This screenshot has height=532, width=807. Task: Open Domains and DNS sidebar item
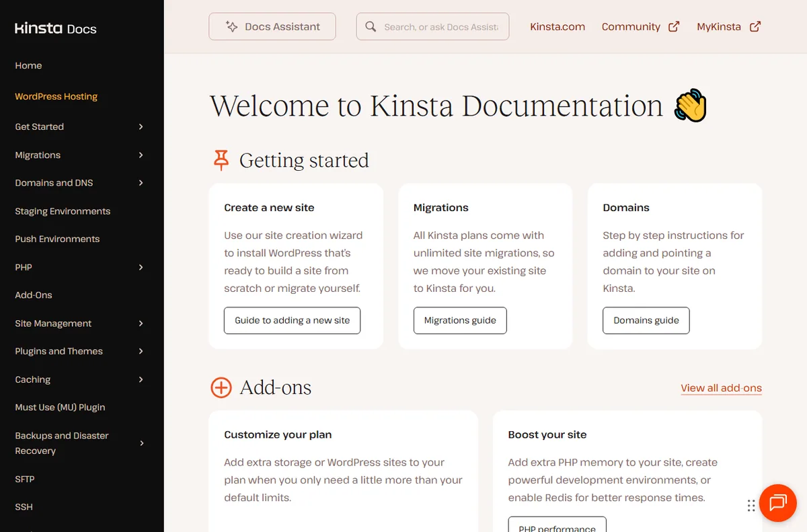tap(54, 183)
